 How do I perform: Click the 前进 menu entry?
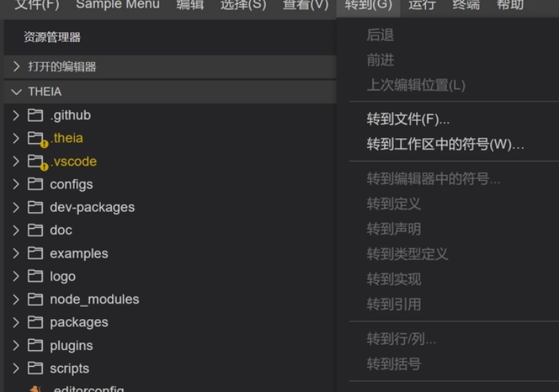[x=380, y=60]
